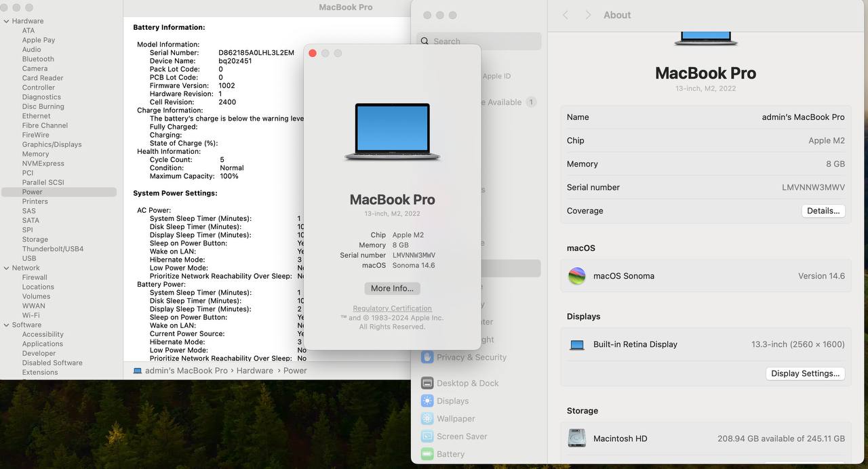Open Display Settings button

(x=805, y=373)
